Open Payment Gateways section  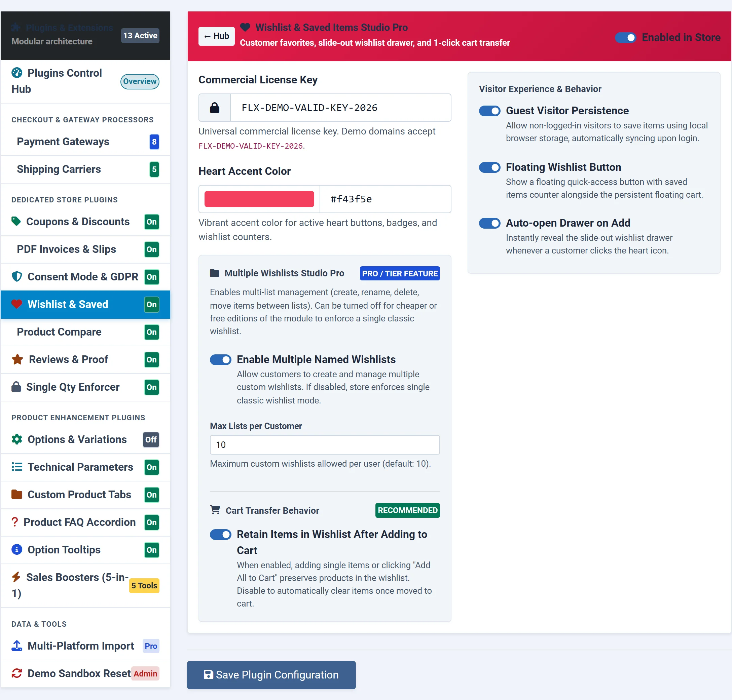[85, 142]
